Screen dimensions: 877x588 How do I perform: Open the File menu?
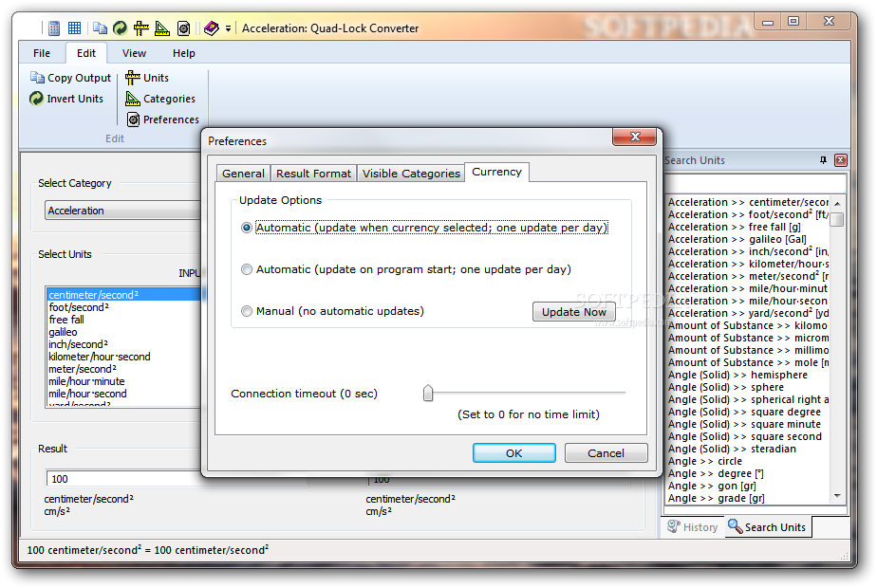click(42, 53)
